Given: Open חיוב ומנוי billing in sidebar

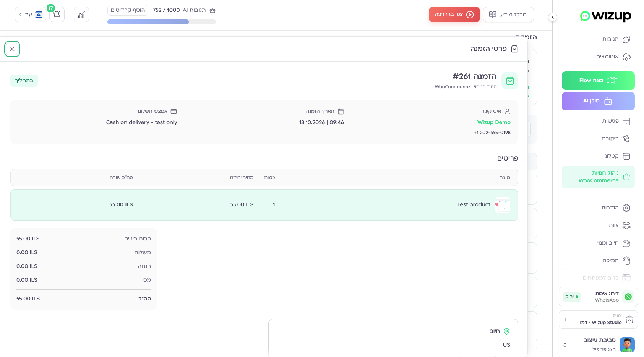Looking at the screenshot, I should (613, 243).
